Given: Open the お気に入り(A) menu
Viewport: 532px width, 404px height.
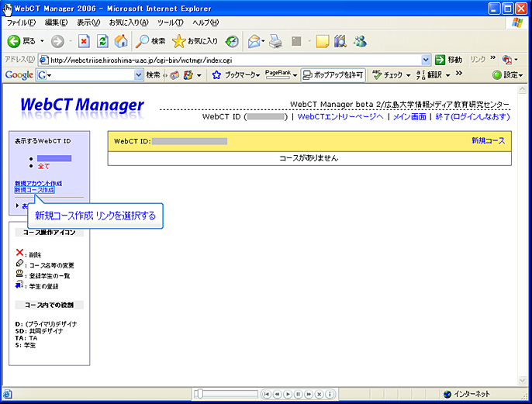Looking at the screenshot, I should [129, 22].
